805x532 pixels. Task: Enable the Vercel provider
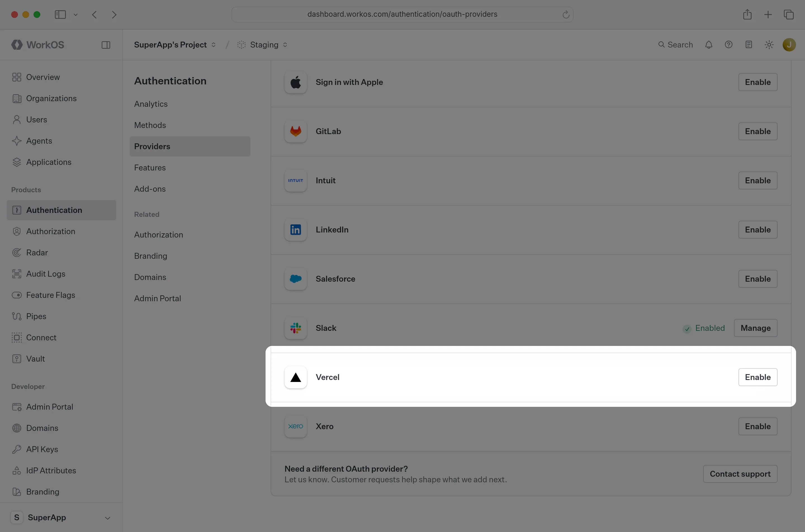[758, 377]
